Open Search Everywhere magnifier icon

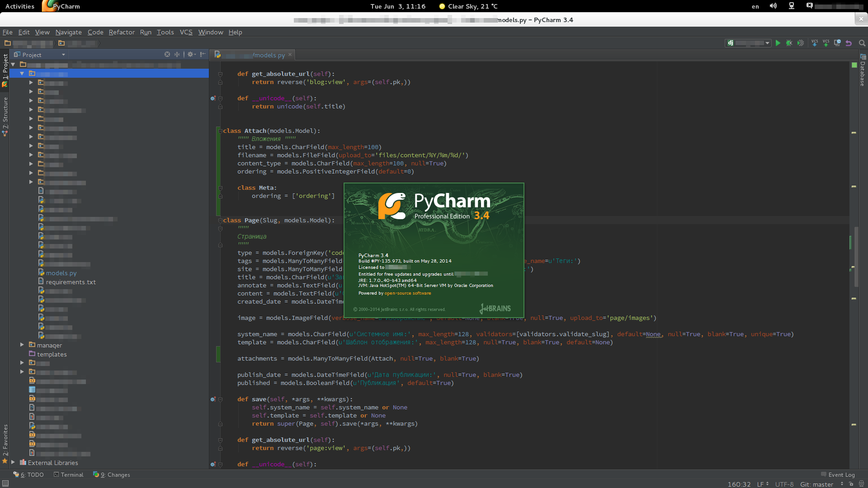[862, 43]
